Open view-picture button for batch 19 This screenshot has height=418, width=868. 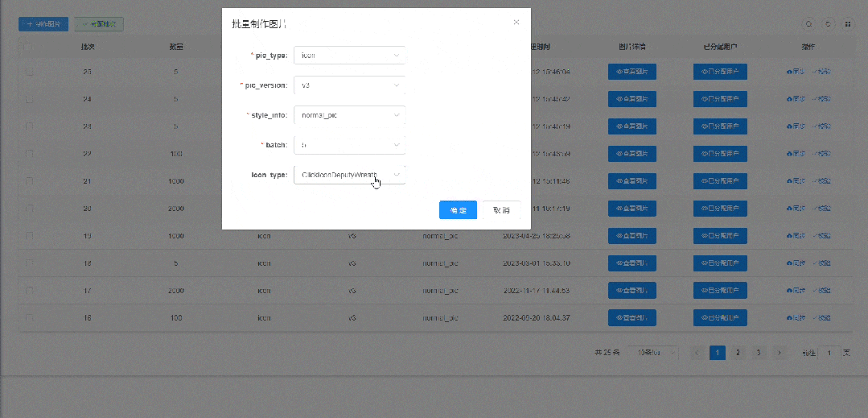click(632, 236)
